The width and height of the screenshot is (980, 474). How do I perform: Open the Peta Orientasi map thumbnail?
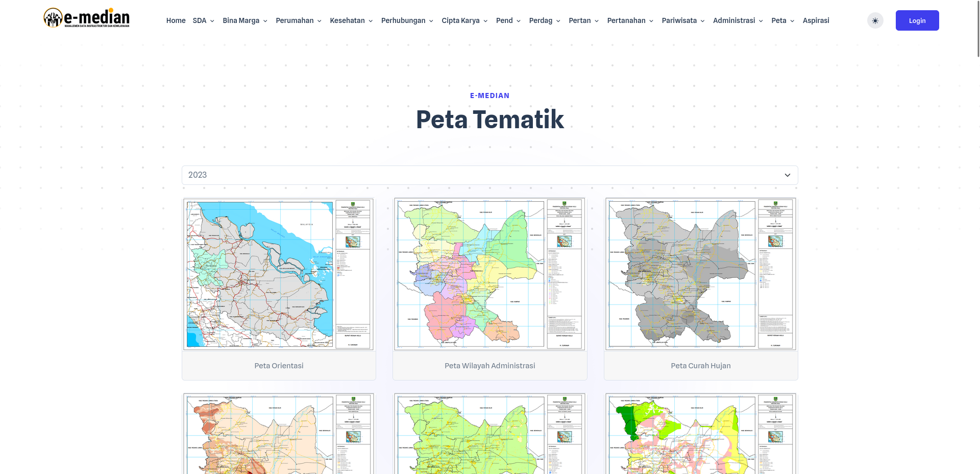(x=279, y=274)
